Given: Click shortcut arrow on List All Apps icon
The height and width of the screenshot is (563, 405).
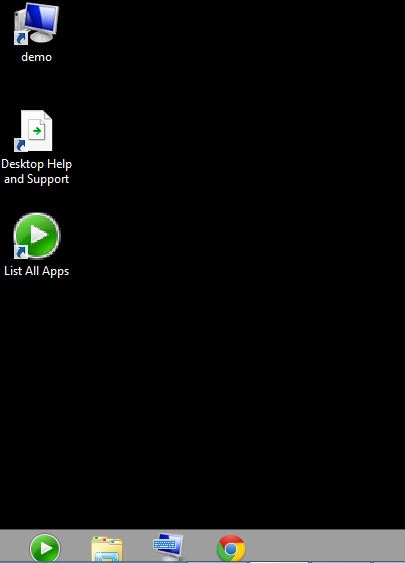Looking at the screenshot, I should click(21, 252).
